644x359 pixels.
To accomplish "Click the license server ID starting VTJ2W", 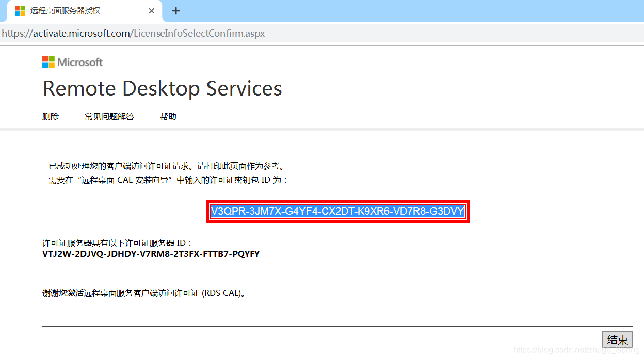I will tap(151, 254).
